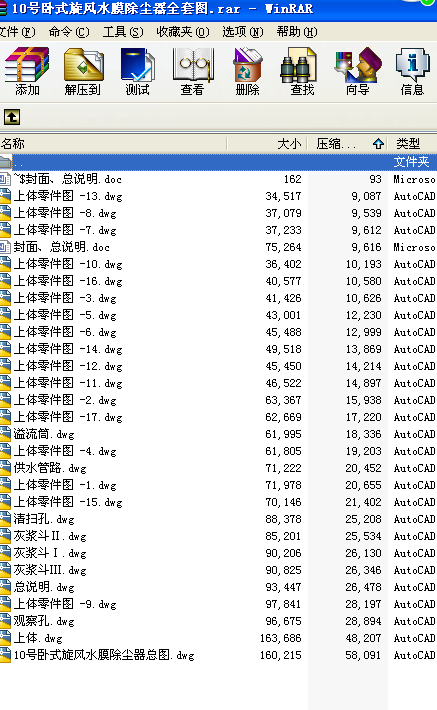Open the 工具(S) menu
This screenshot has width=437, height=710.
123,32
